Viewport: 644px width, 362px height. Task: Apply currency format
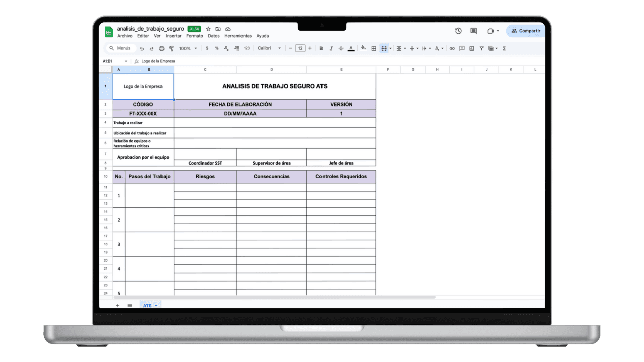tap(207, 48)
